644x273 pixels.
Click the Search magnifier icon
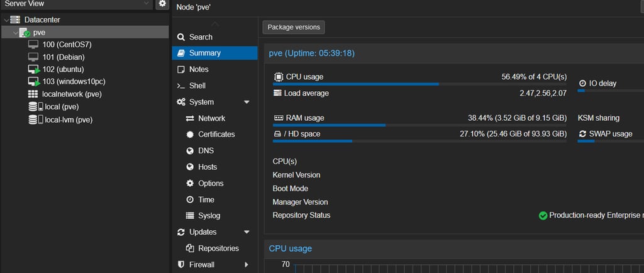181,37
